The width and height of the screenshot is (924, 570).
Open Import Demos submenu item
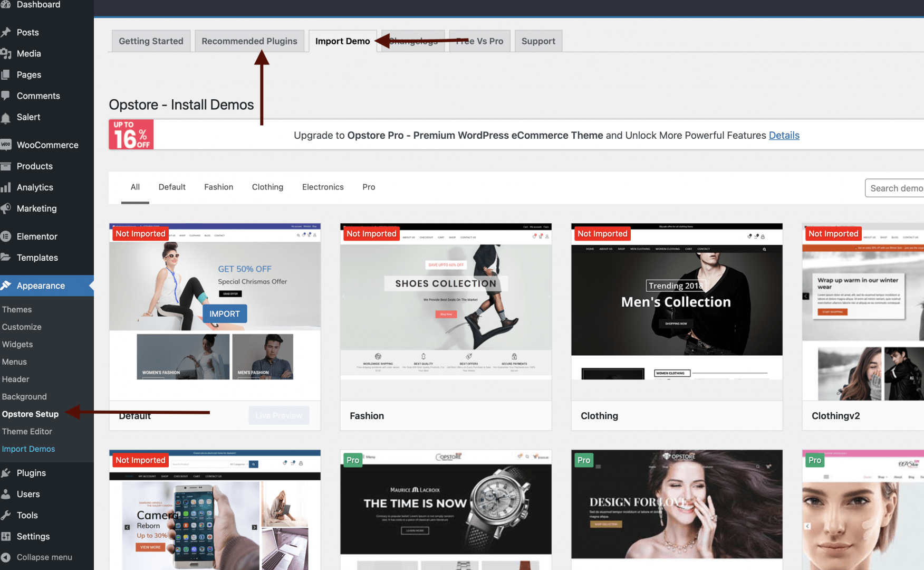point(28,449)
